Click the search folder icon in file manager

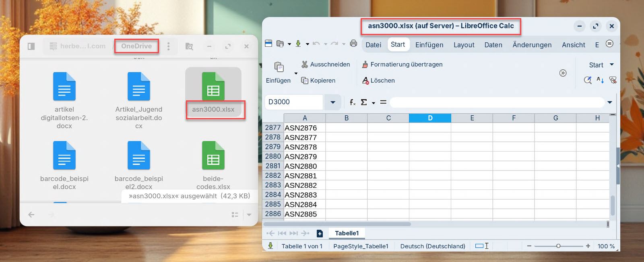pyautogui.click(x=189, y=46)
